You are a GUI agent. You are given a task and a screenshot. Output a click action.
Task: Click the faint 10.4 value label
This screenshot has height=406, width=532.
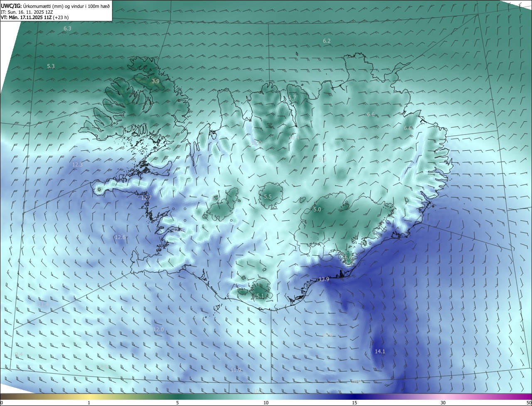tap(294, 137)
